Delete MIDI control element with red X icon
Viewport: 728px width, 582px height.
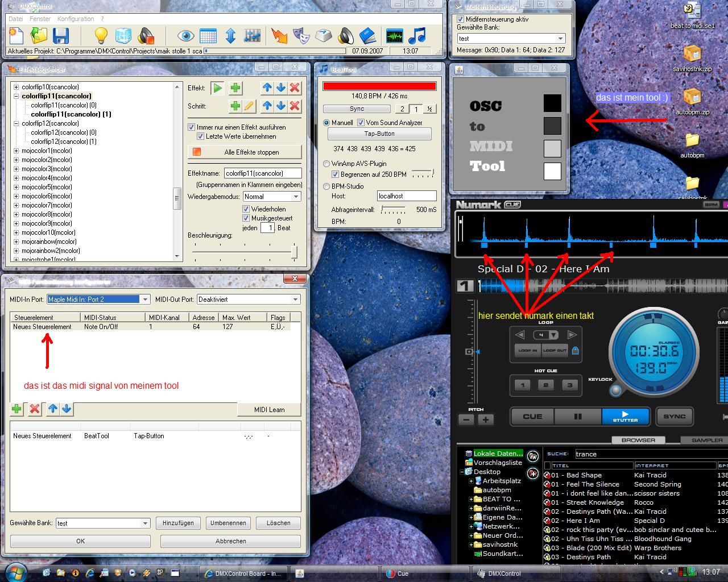click(x=35, y=409)
